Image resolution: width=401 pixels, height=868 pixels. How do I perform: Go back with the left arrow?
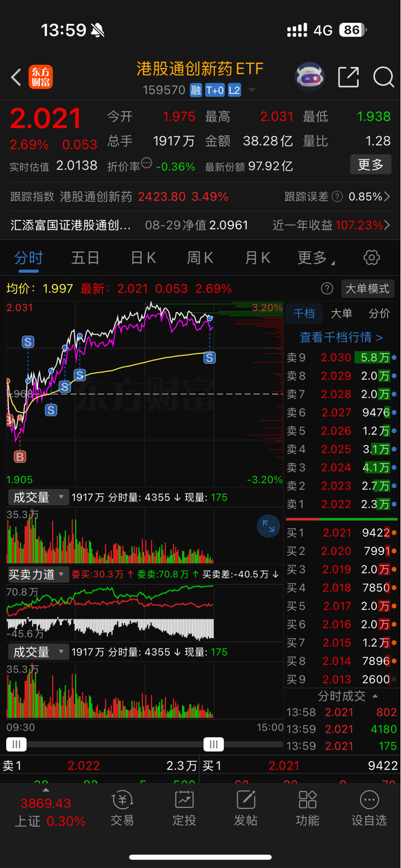point(16,78)
